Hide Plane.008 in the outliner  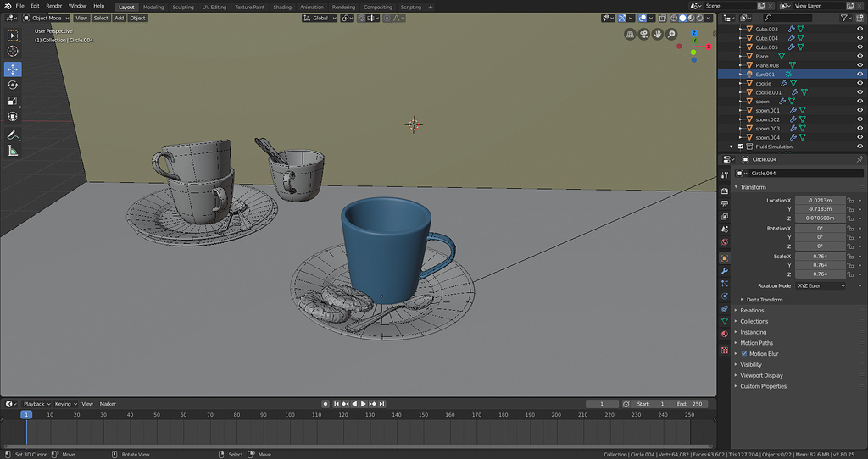pyautogui.click(x=860, y=65)
